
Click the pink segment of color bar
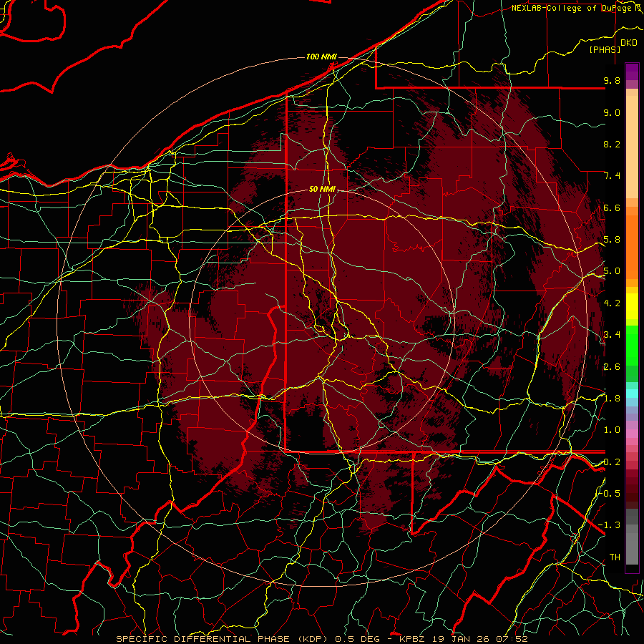tap(632, 433)
